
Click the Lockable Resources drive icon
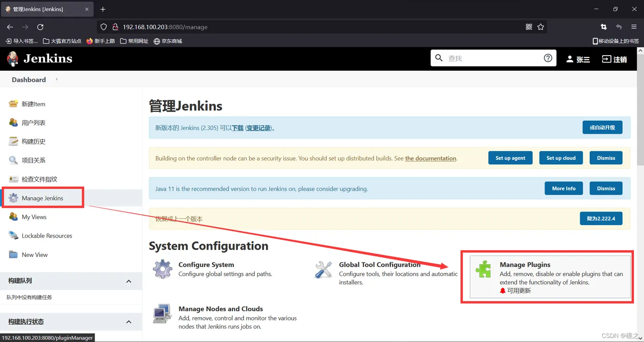(13, 236)
